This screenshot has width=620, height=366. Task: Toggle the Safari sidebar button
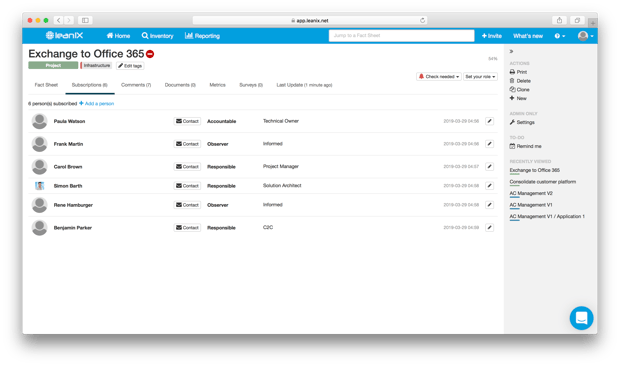tap(85, 20)
